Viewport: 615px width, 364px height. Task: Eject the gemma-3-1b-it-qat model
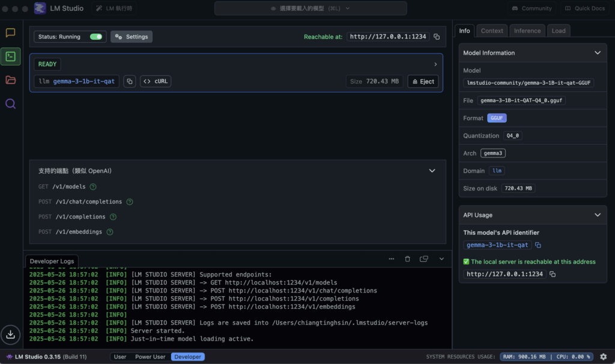pos(423,81)
